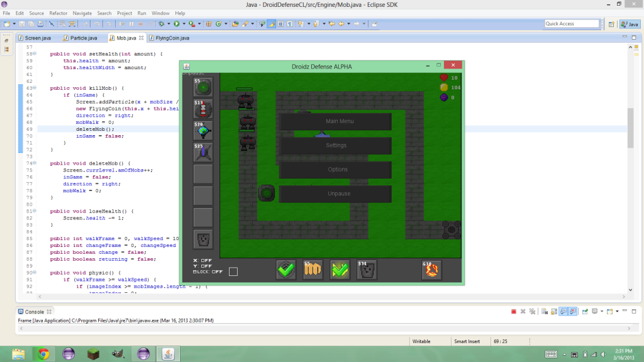Clear the Console output
Screen dimensions: 644x362
coord(545,312)
